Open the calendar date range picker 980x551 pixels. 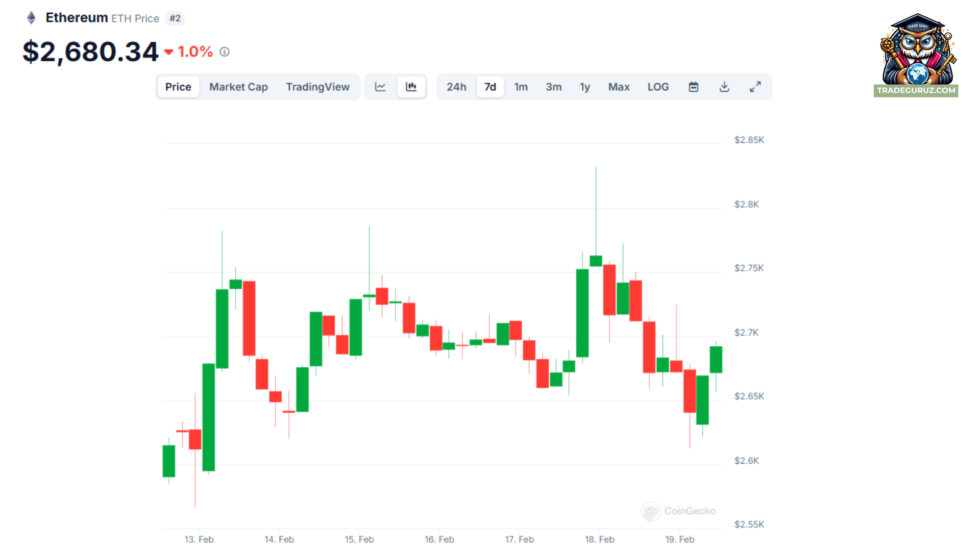pyautogui.click(x=693, y=87)
